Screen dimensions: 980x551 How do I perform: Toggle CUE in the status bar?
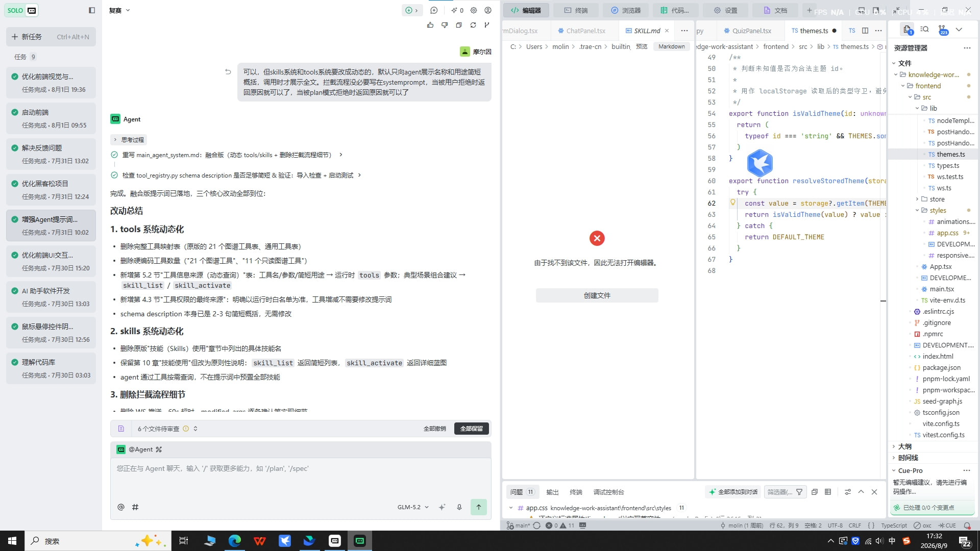(x=947, y=525)
